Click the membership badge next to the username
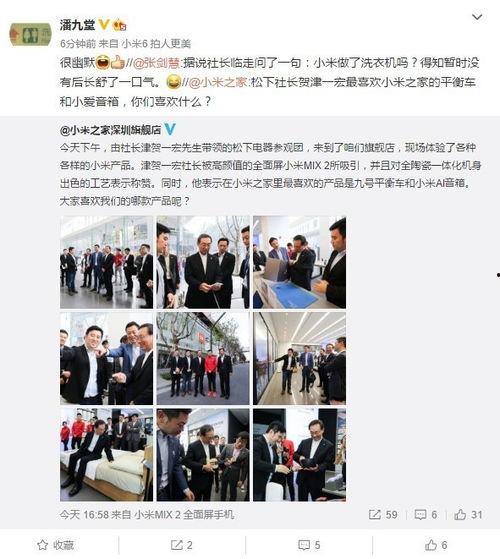This screenshot has width=500, height=559. [x=120, y=25]
